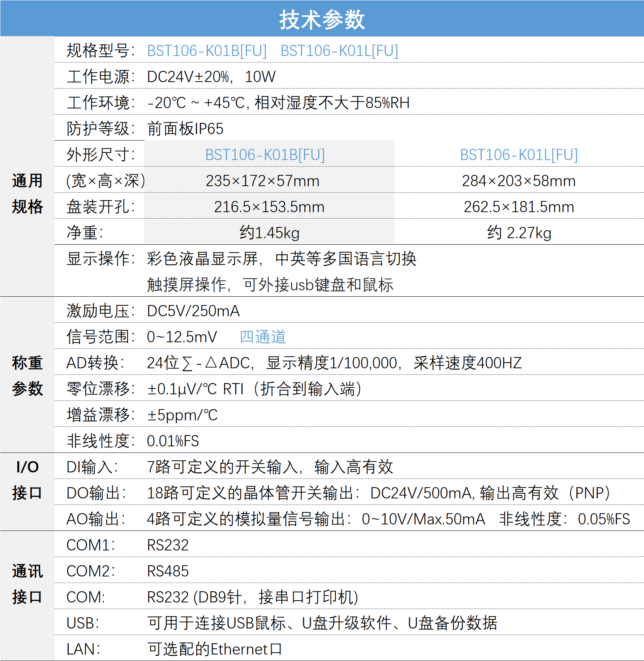Viewport: 644px width, 661px height.
Task: Click the blue 四通道 text
Action: pos(263,337)
